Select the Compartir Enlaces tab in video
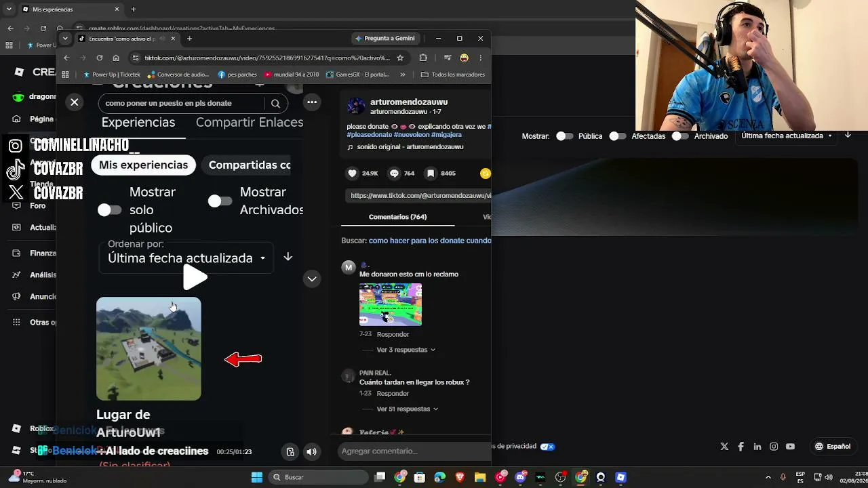This screenshot has height=488, width=868. [250, 123]
